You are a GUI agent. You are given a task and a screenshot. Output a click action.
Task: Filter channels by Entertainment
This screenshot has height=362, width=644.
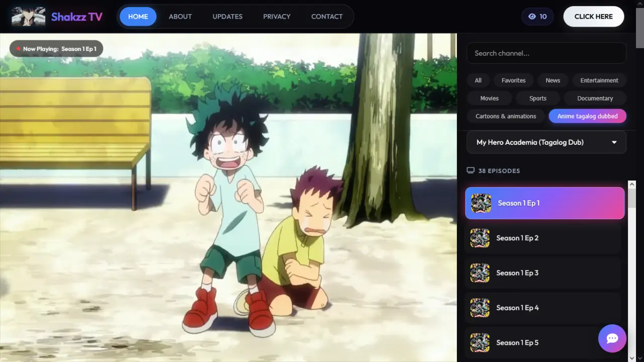click(x=599, y=80)
